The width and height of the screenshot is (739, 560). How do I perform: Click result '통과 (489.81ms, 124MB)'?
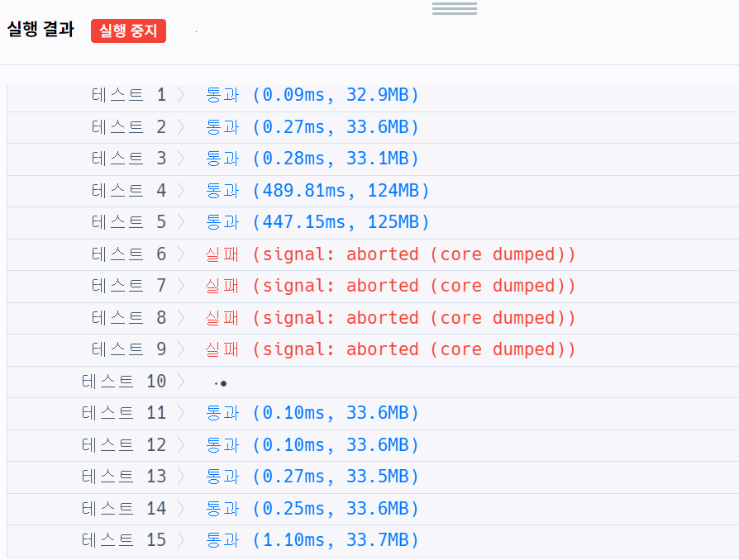(317, 191)
